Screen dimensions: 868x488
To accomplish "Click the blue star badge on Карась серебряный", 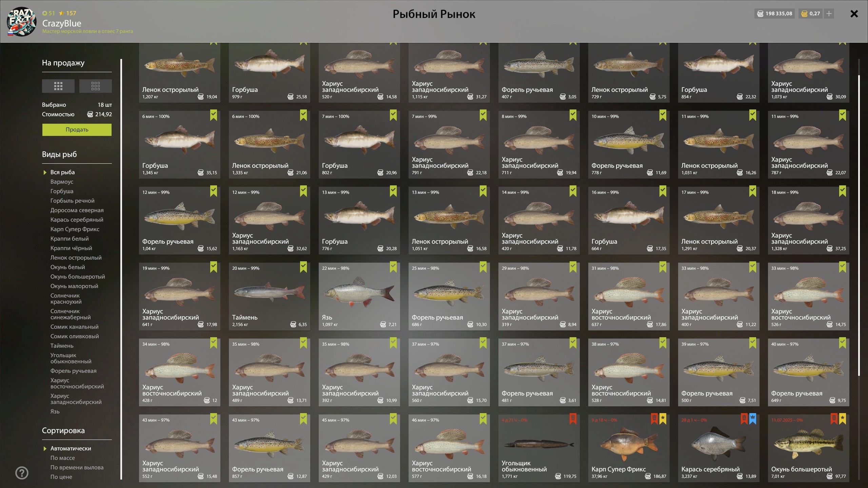I will point(753,419).
